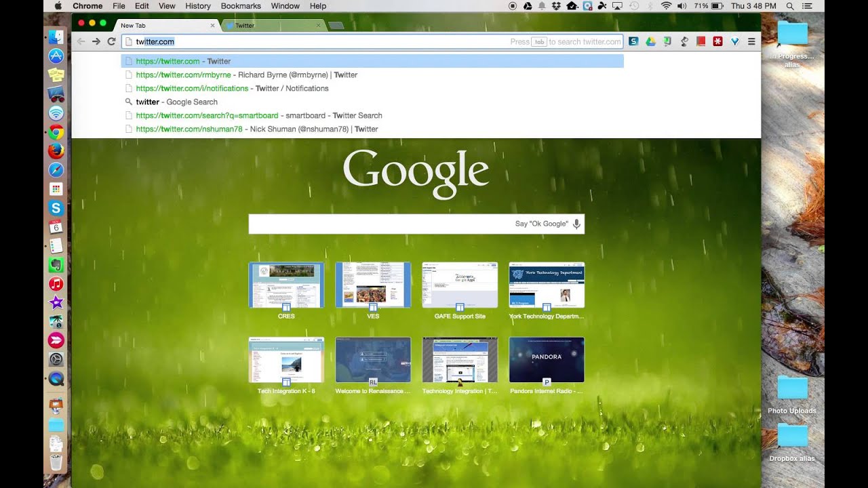Open the Trash in the dock
Image resolution: width=868 pixels, height=488 pixels.
[x=56, y=463]
